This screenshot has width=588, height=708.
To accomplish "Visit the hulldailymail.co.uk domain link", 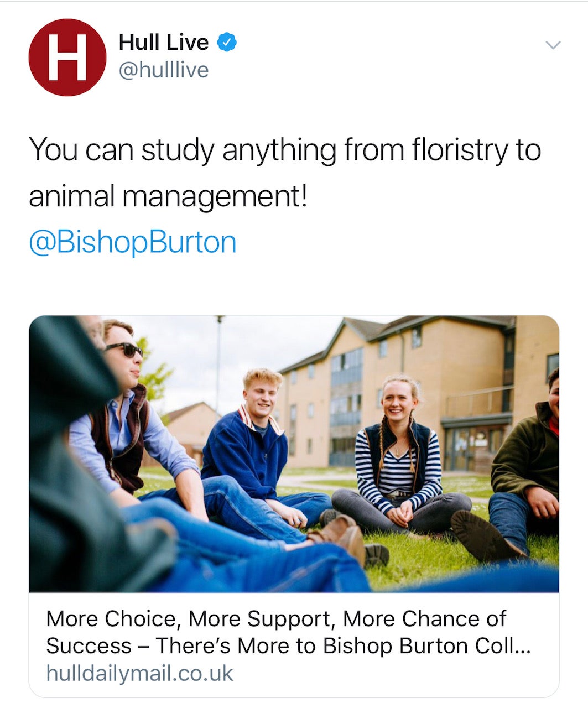I will pyautogui.click(x=140, y=673).
